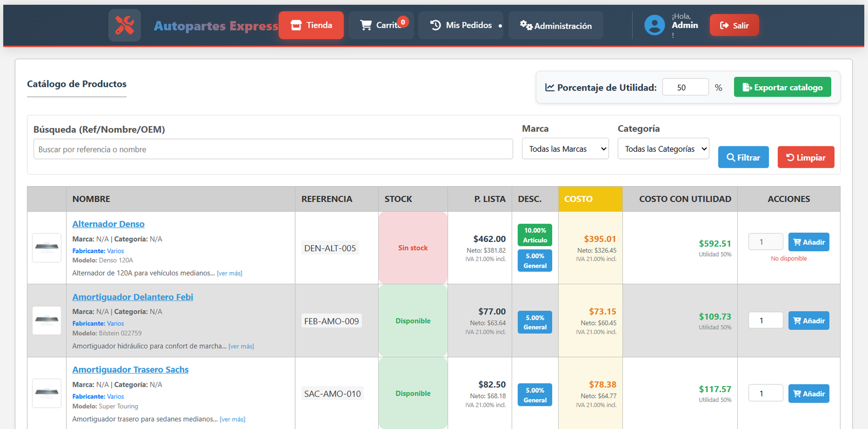Click the Autopartes Express brand title
Viewport: 868px width, 429px height.
[216, 25]
